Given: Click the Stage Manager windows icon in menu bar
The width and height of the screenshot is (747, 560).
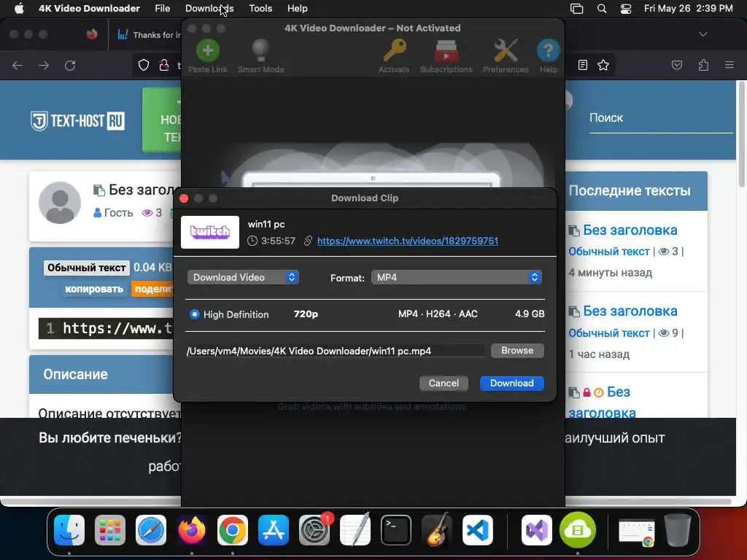Looking at the screenshot, I should coord(576,9).
